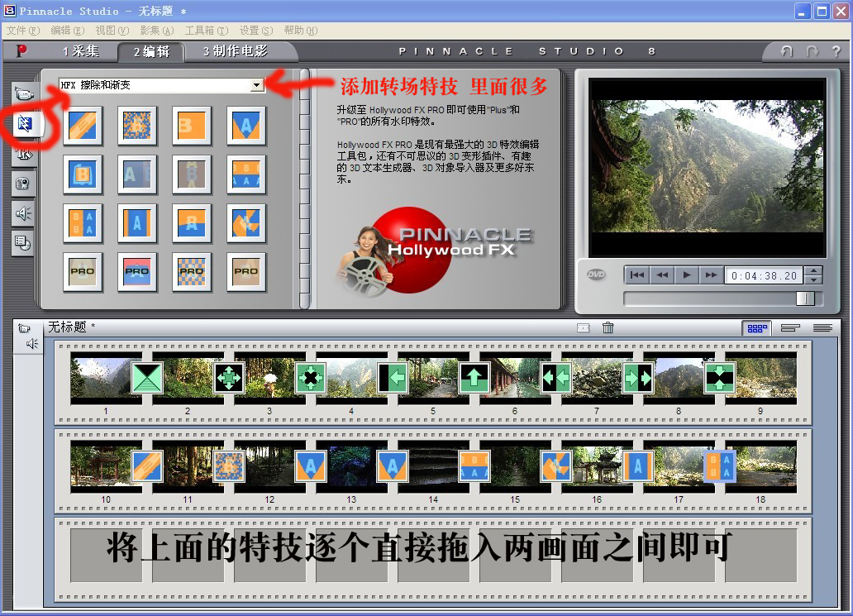Open the still images album tab
The image size is (853, 616).
click(23, 184)
